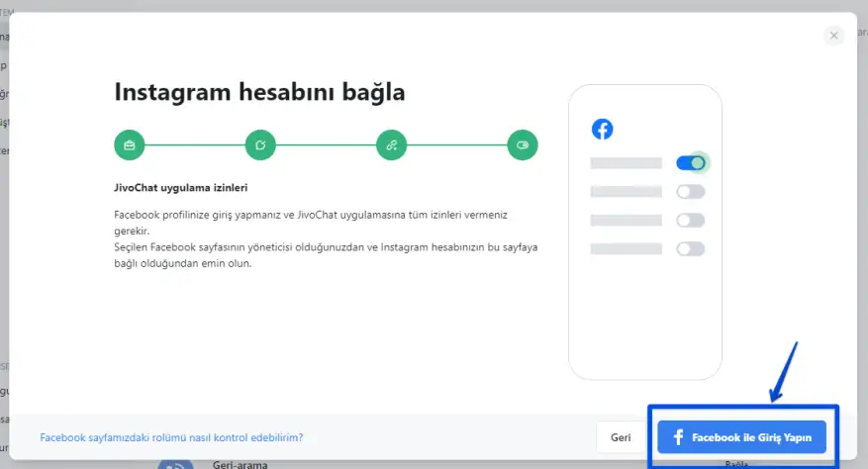The image size is (868, 469).
Task: Go back with the Geri button
Action: 621,437
